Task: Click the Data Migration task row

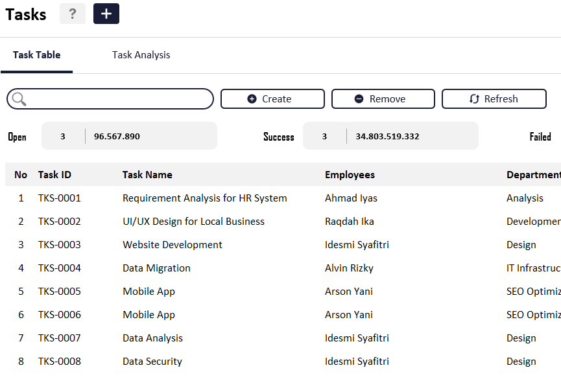Action: (x=156, y=268)
